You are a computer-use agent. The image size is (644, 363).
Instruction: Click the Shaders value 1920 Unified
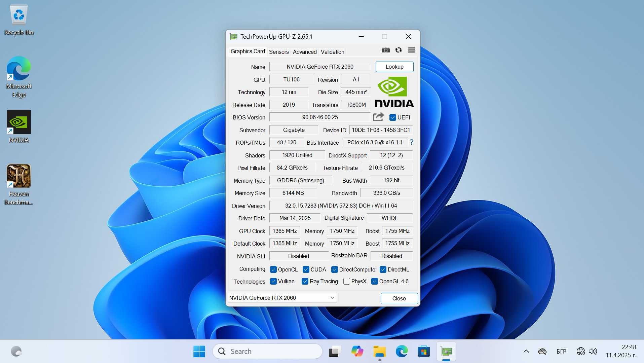tap(297, 155)
